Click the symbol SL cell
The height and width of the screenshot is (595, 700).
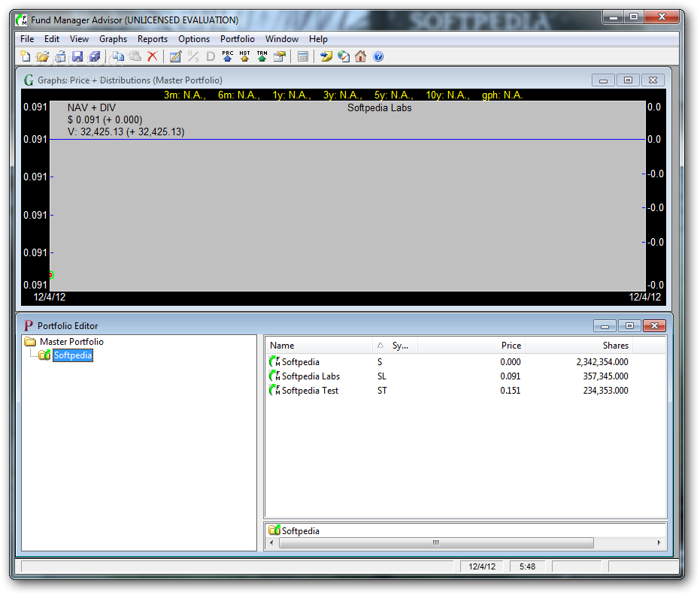pos(382,376)
